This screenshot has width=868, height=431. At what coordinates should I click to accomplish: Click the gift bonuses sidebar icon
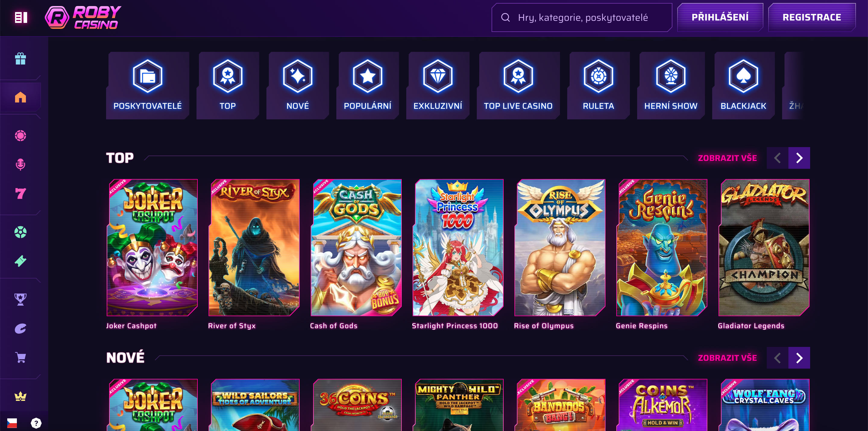click(x=20, y=59)
